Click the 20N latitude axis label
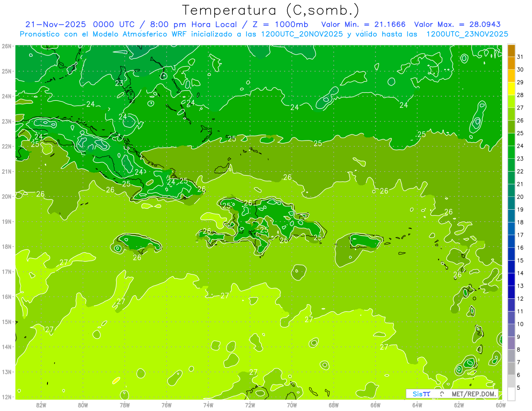532x411 pixels. [x=6, y=197]
